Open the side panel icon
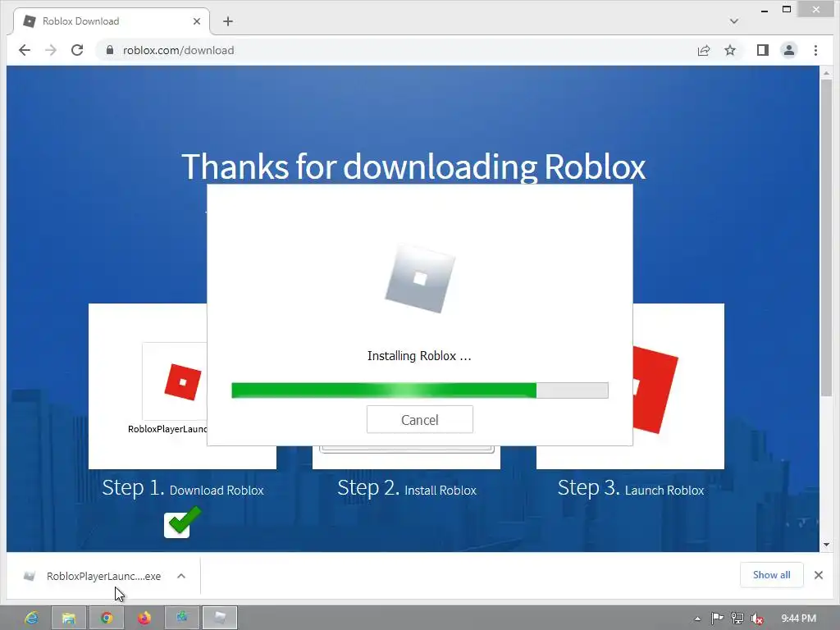 [x=762, y=50]
